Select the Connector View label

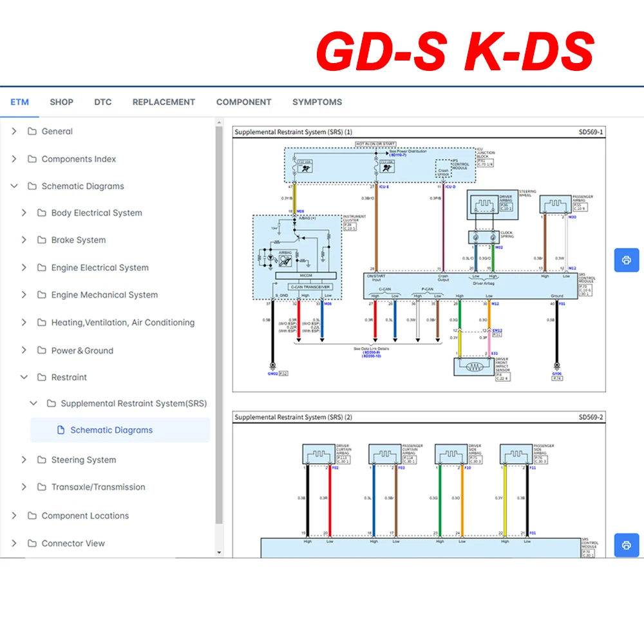coord(73,543)
